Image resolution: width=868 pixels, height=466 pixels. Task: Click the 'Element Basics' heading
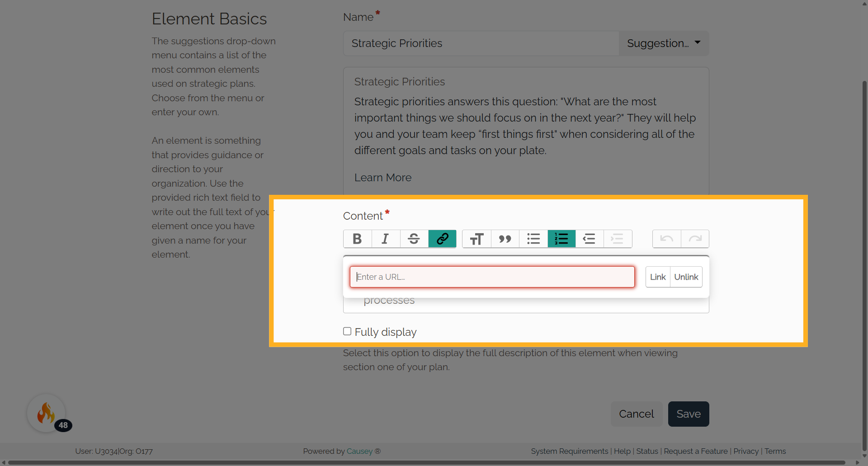click(209, 19)
